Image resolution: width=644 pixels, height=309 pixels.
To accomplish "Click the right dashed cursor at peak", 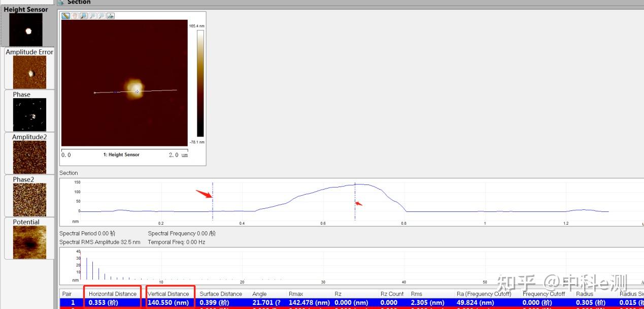I will pyautogui.click(x=355, y=201).
